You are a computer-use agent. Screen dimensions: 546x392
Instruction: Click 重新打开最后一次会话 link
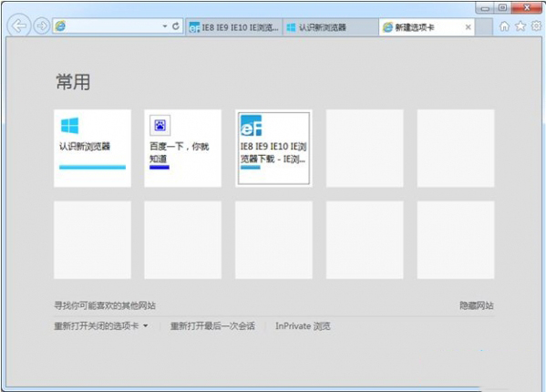pos(212,326)
